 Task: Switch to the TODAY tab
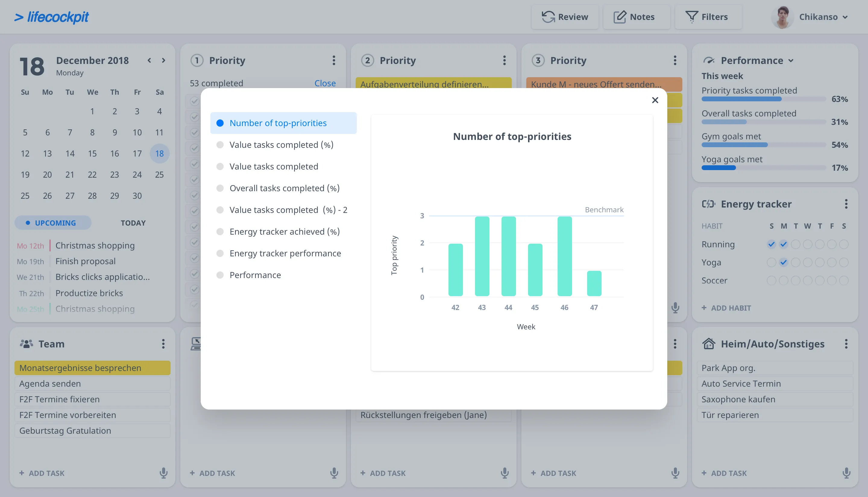coord(133,223)
